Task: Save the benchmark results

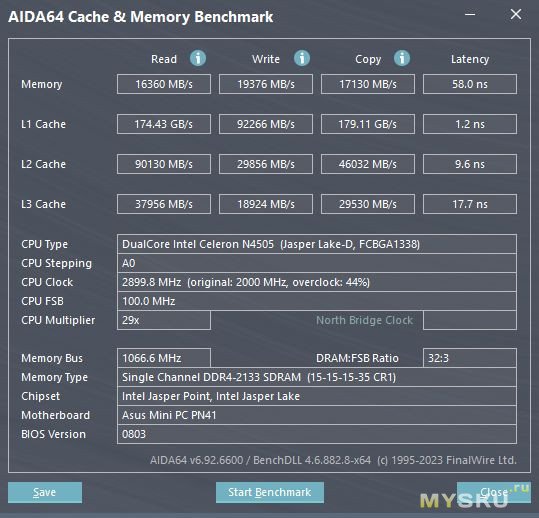Action: 45,492
